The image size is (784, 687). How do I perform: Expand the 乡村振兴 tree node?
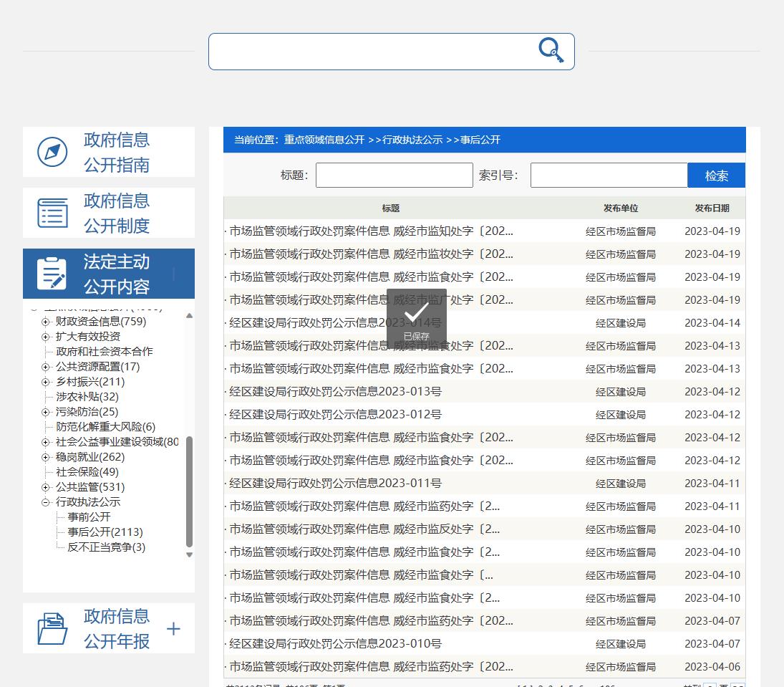pyautogui.click(x=46, y=382)
